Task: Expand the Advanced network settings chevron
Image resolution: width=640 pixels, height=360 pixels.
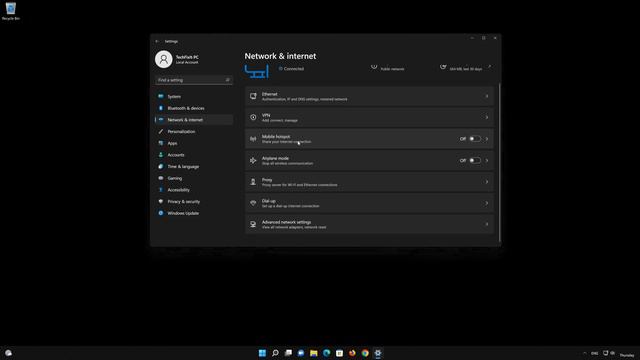Action: 487,224
